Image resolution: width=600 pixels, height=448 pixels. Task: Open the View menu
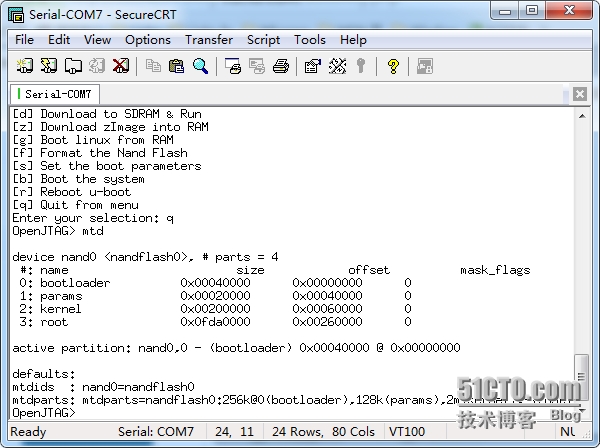(98, 40)
